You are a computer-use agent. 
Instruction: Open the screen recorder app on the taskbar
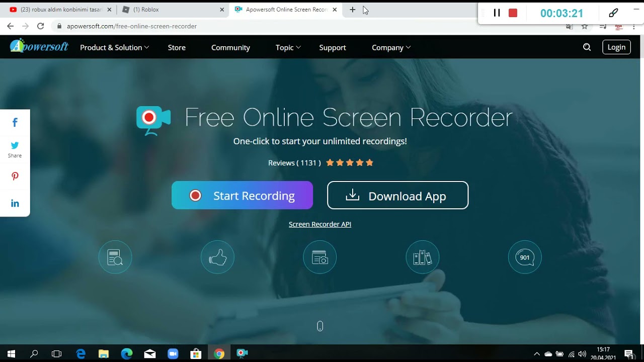coord(242,353)
